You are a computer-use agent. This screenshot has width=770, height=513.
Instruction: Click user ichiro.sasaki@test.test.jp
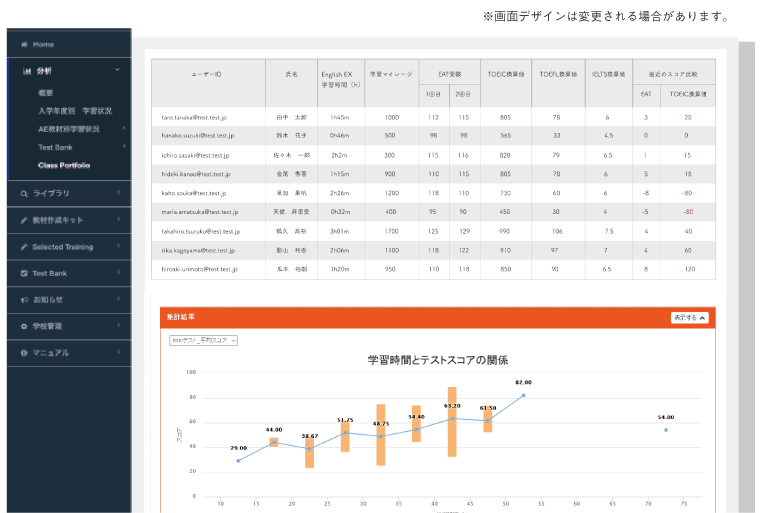(x=195, y=156)
